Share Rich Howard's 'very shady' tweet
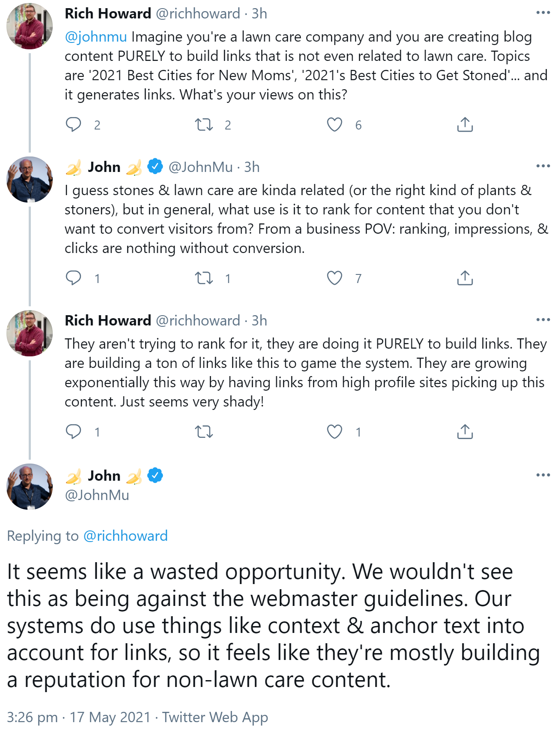Viewport: 560px width, 732px height. (465, 431)
